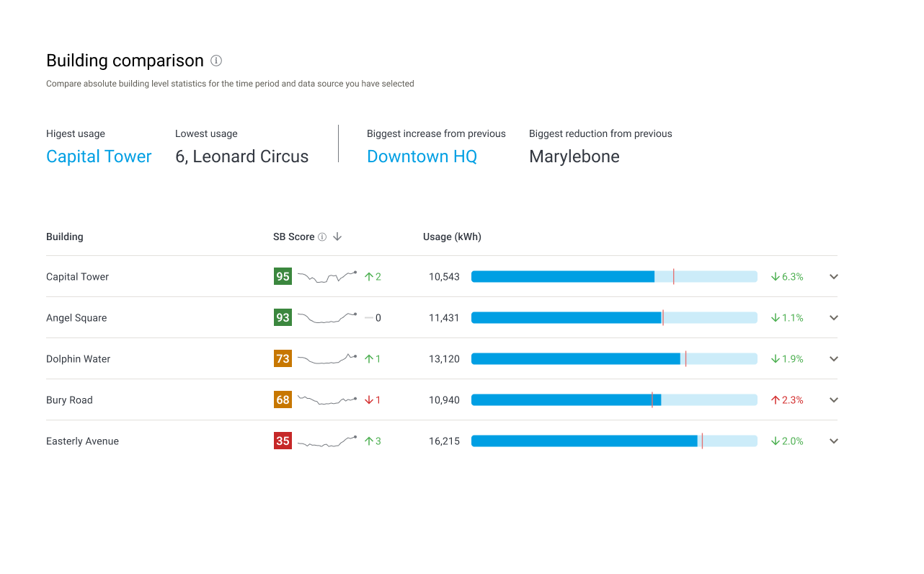Click the green 95 score badge
The width and height of the screenshot is (924, 574).
coord(283,276)
